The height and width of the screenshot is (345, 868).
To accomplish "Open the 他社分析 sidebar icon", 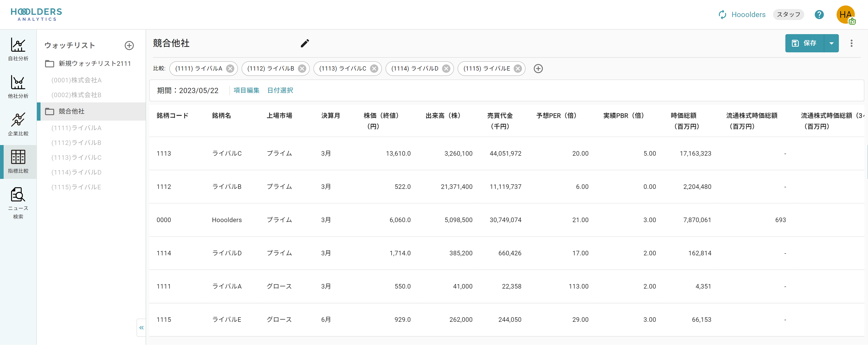I will [18, 86].
